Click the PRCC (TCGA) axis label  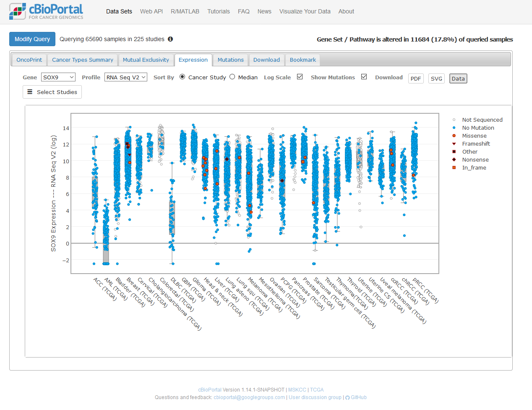tap(425, 290)
